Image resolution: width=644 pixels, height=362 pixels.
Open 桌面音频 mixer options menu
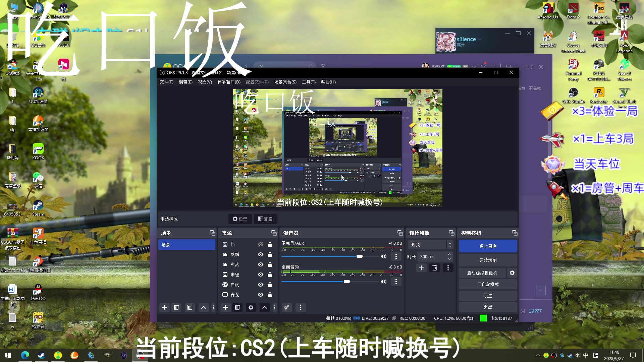pos(396,282)
